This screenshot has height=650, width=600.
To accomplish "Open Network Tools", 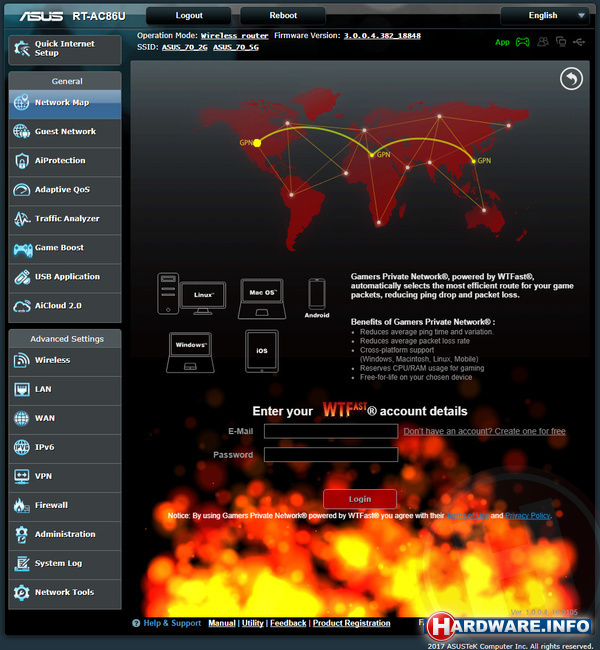I will 65,593.
